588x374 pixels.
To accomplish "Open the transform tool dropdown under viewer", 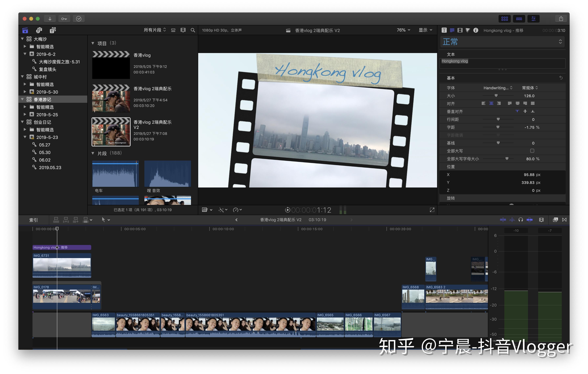I will pyautogui.click(x=207, y=210).
